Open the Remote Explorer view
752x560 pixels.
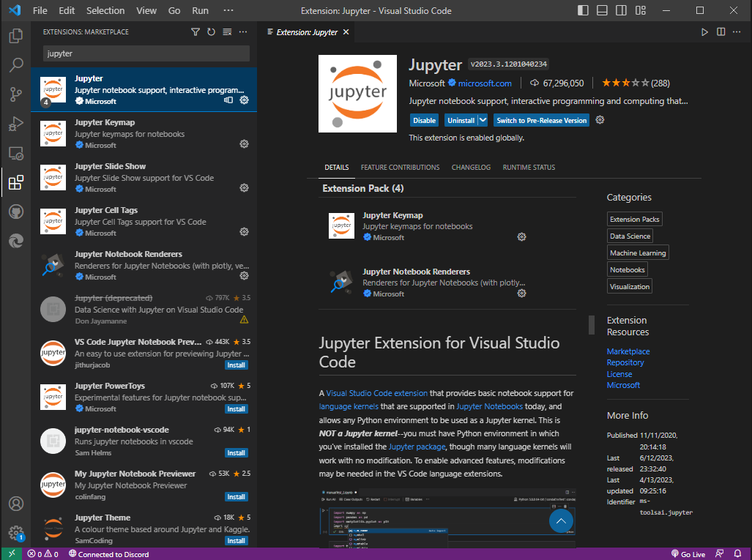coord(16,153)
